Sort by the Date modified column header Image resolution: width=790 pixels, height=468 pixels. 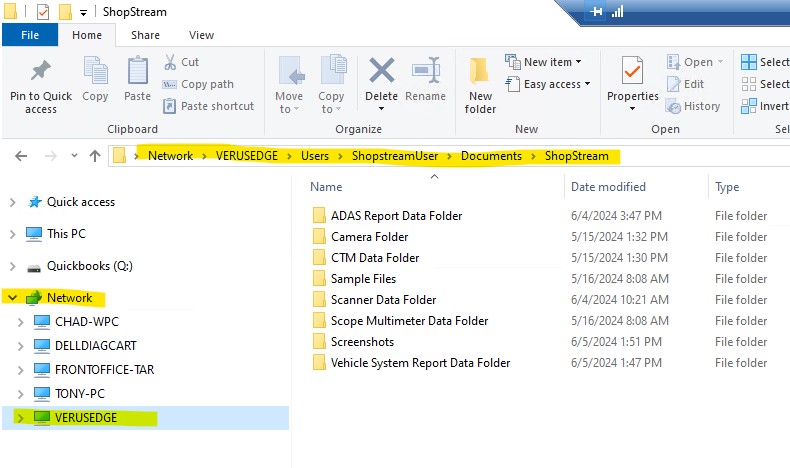click(x=608, y=187)
